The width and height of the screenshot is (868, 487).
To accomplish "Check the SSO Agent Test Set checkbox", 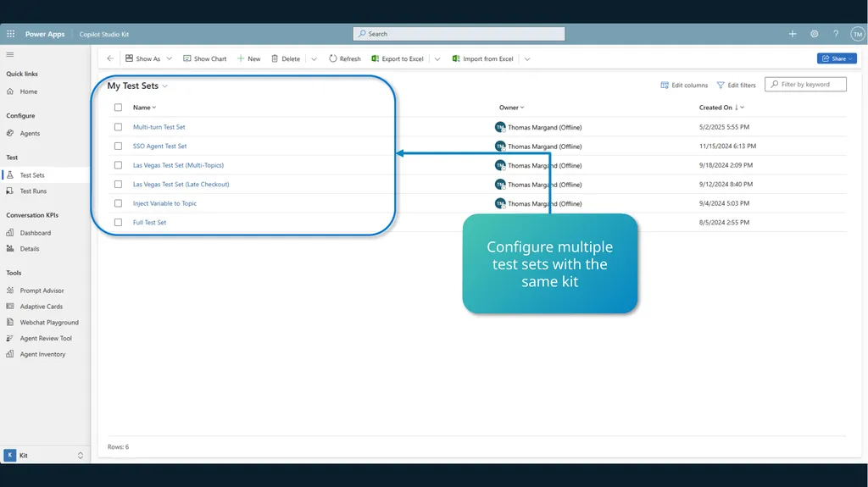I will click(118, 146).
